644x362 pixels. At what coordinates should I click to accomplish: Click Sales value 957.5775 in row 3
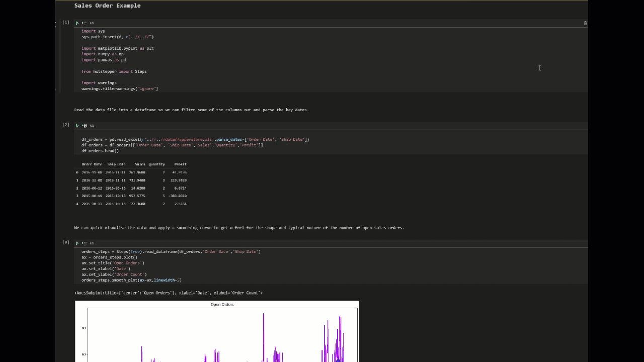pyautogui.click(x=137, y=196)
